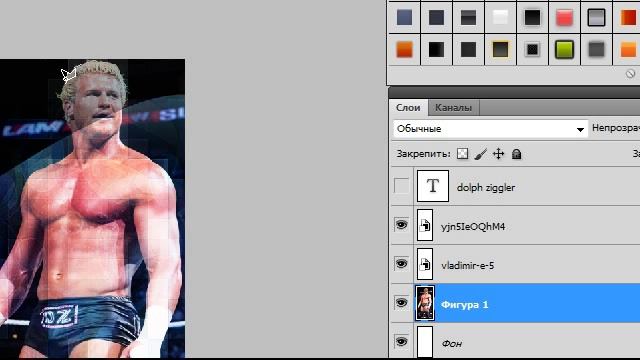The image size is (640, 360).
Task: Hide the Фигура 1 layer
Action: 401,303
